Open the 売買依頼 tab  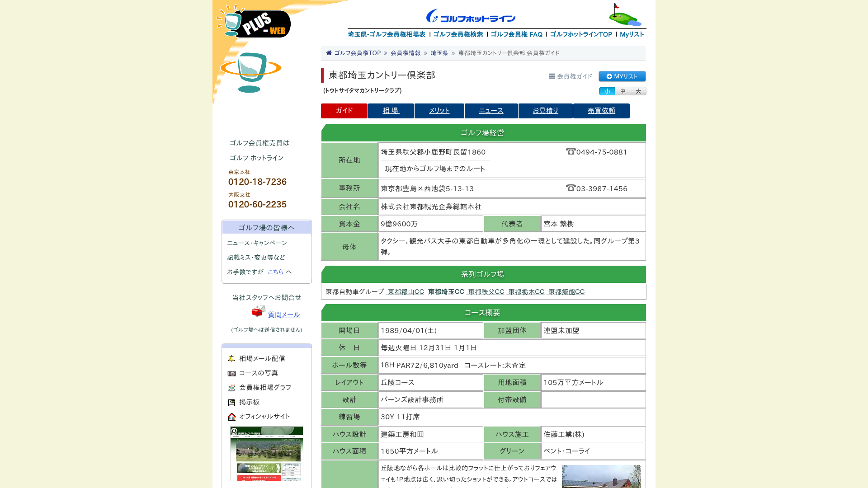coord(601,111)
